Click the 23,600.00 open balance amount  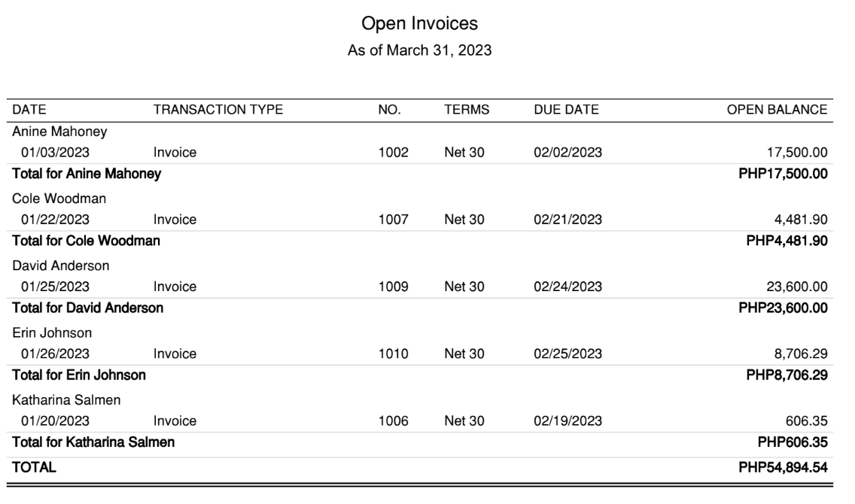(x=796, y=287)
